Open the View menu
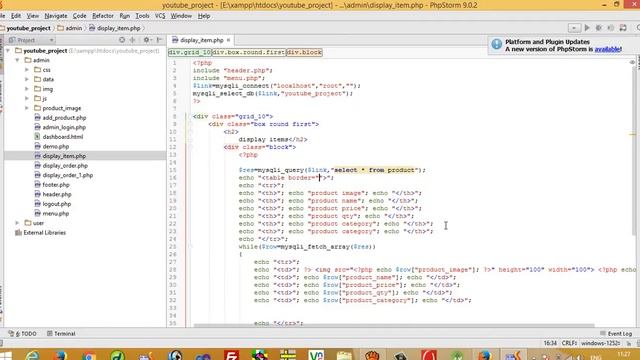640x360 pixels. click(x=33, y=16)
